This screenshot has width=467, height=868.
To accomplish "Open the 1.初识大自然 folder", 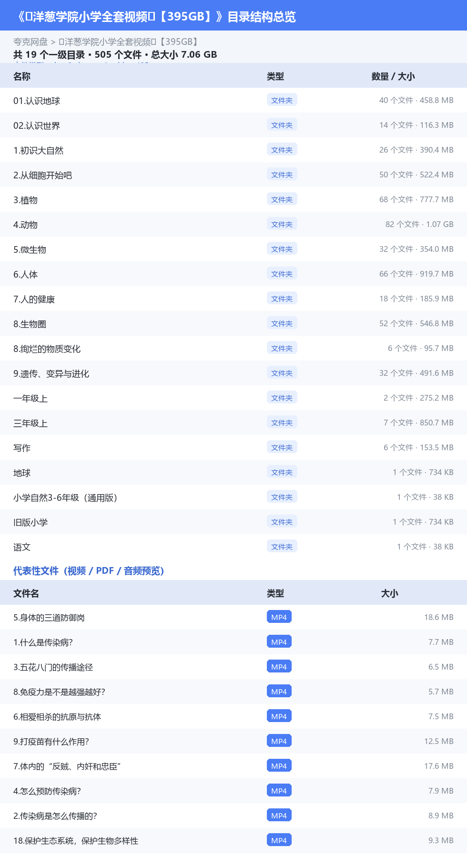I will point(38,150).
